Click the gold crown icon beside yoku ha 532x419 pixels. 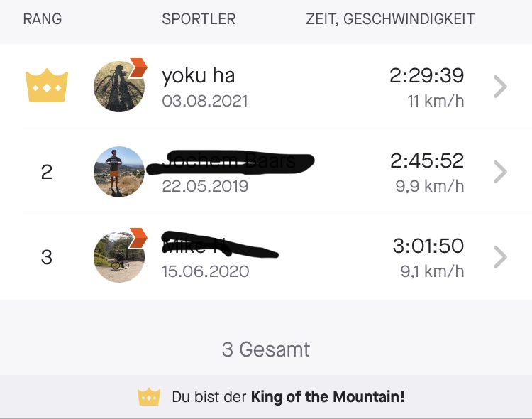[x=47, y=87]
